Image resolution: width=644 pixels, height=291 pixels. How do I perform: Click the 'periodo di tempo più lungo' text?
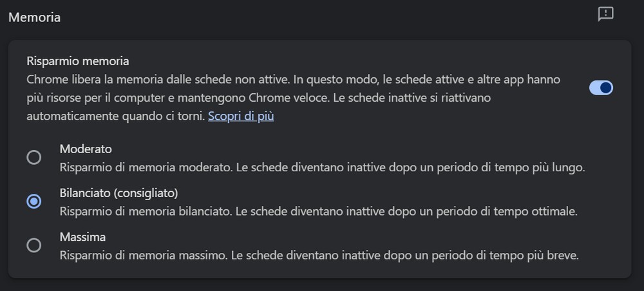515,167
